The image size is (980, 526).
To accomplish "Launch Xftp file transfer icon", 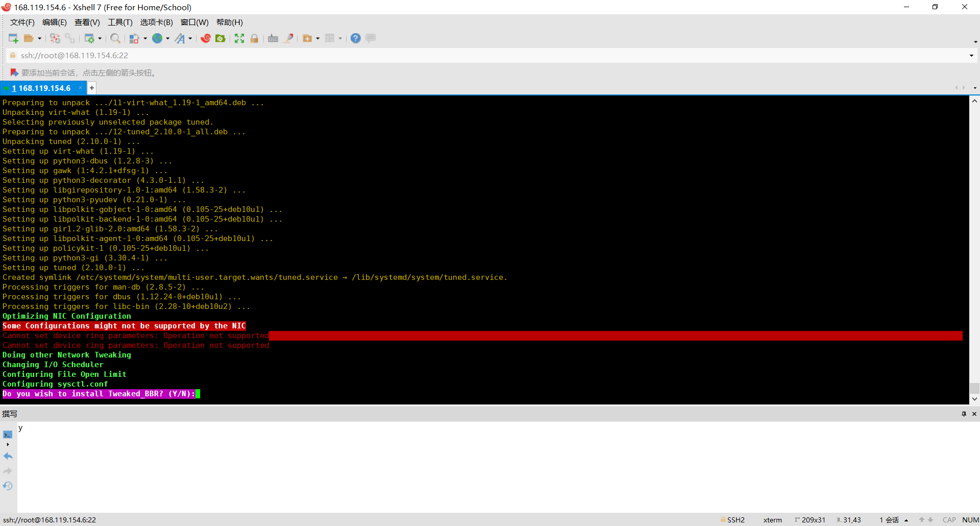I will (220, 38).
